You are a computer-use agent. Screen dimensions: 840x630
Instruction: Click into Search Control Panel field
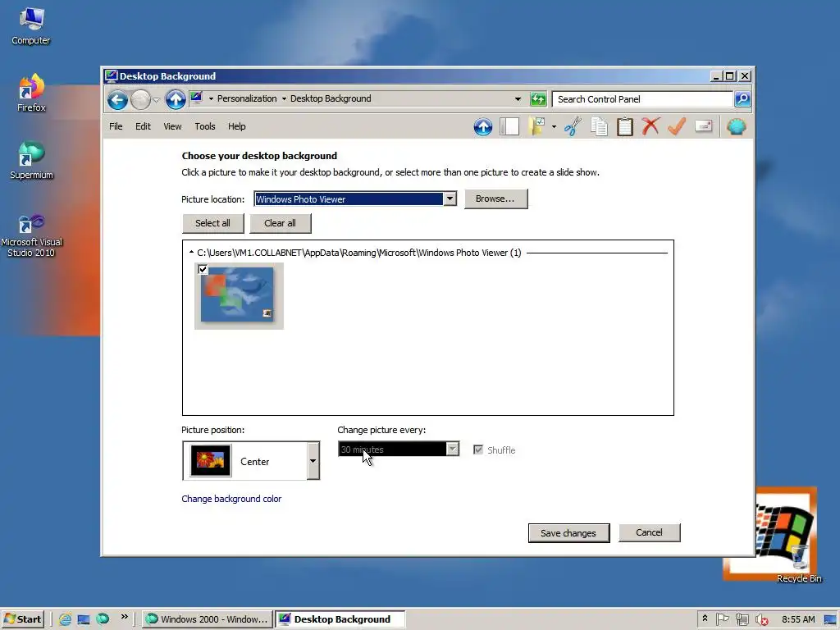[x=641, y=99]
